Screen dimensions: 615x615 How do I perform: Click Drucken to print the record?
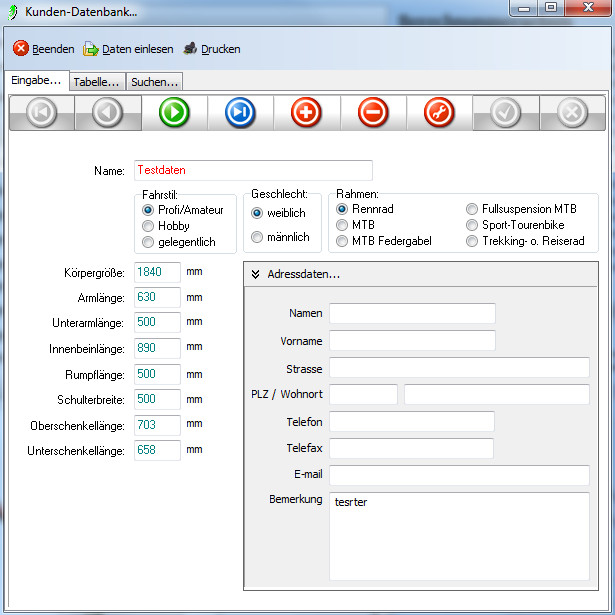(x=211, y=48)
